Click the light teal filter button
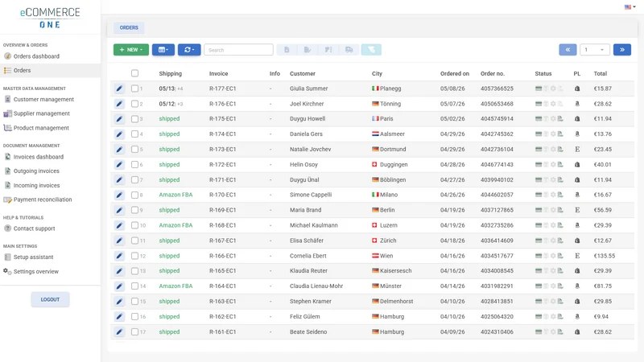The width and height of the screenshot is (644, 362). pos(371,50)
